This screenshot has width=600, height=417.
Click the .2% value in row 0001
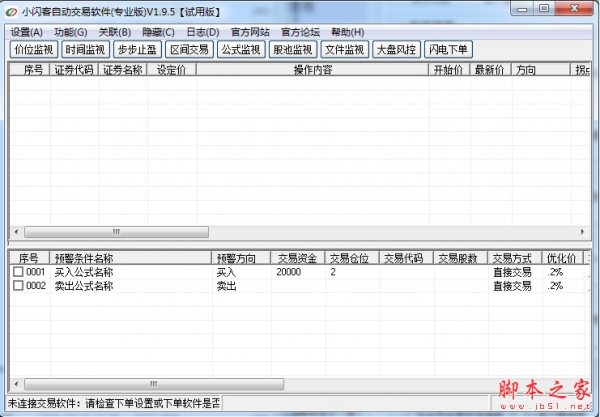[555, 272]
